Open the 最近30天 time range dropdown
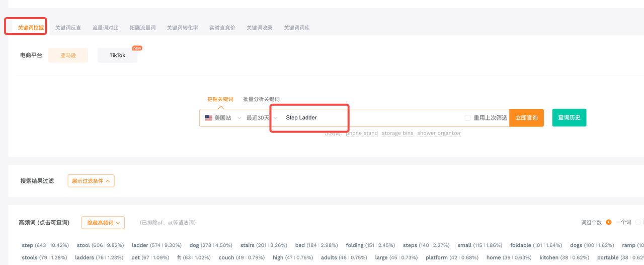The width and height of the screenshot is (644, 265). [262, 118]
